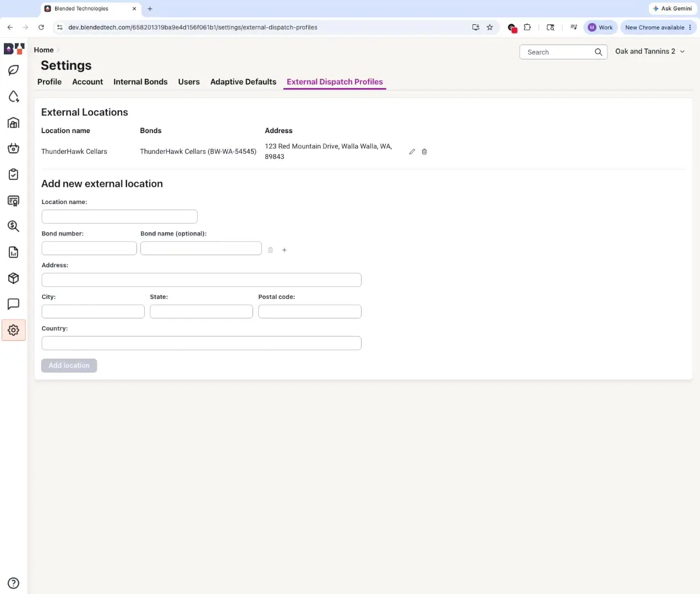This screenshot has height=594, width=700.
Task: Click the Add location button
Action: pos(69,366)
